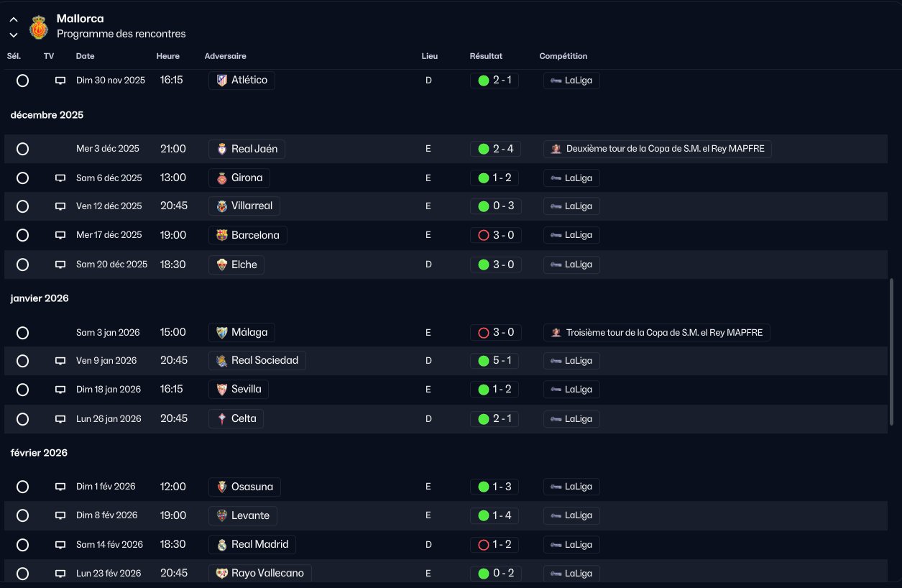This screenshot has width=902, height=588.
Task: Sort fixtures by the Date column header
Action: [85, 56]
